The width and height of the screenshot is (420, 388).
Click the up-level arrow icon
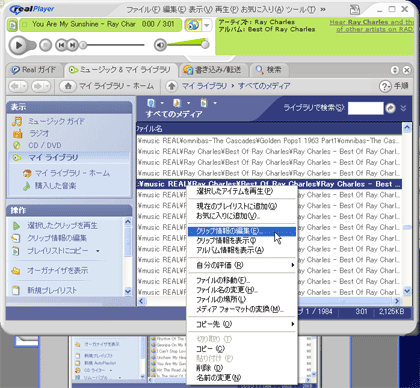(x=172, y=86)
